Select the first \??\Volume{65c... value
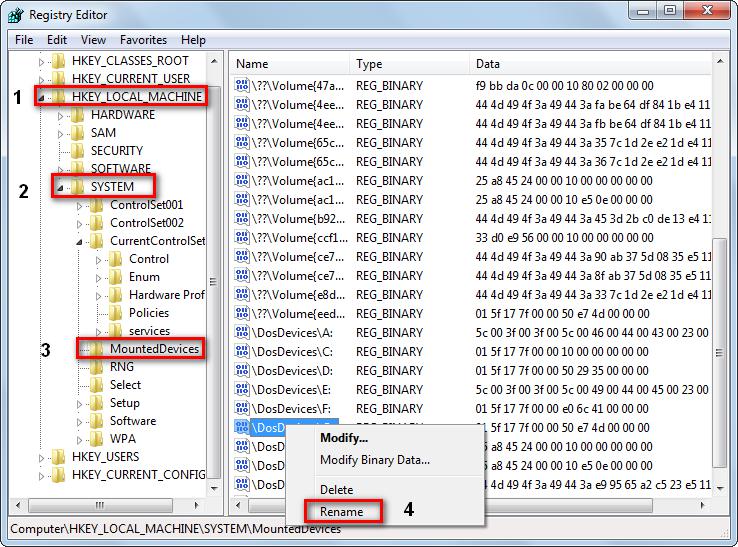 [x=298, y=142]
